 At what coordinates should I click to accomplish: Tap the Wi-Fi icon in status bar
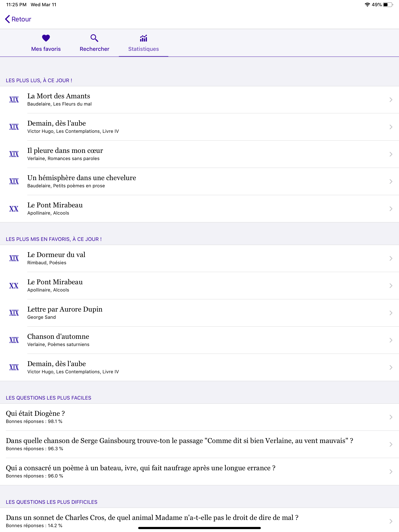(x=367, y=4)
